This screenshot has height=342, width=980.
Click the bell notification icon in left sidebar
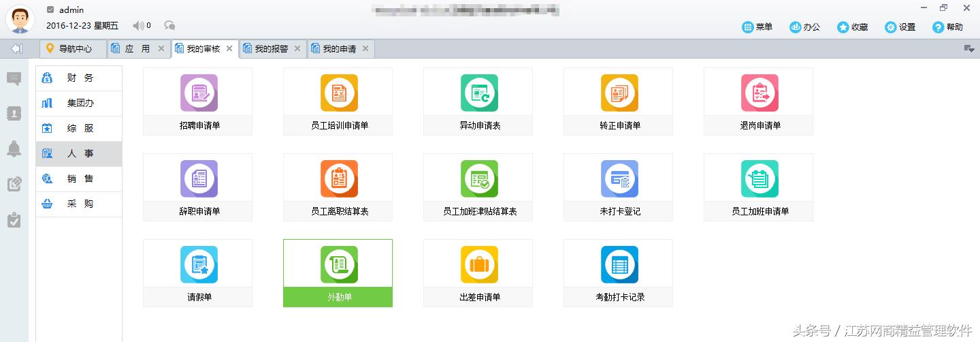click(14, 149)
